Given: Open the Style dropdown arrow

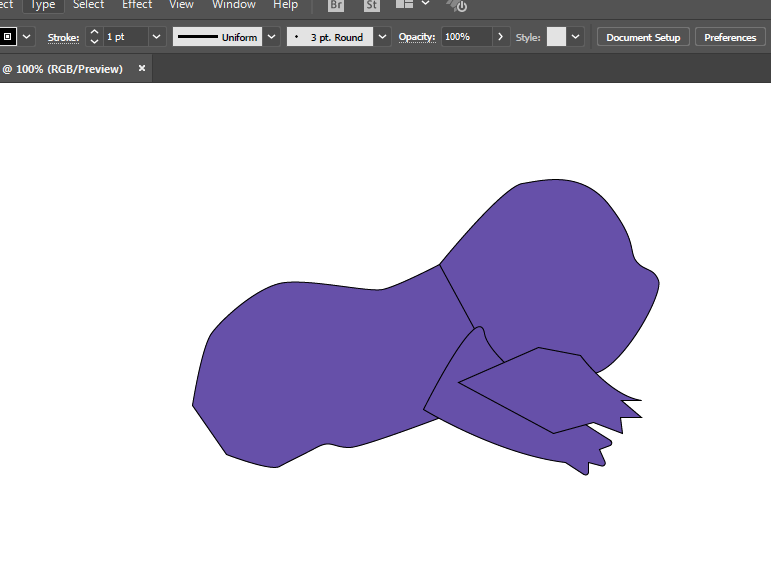Looking at the screenshot, I should click(575, 37).
